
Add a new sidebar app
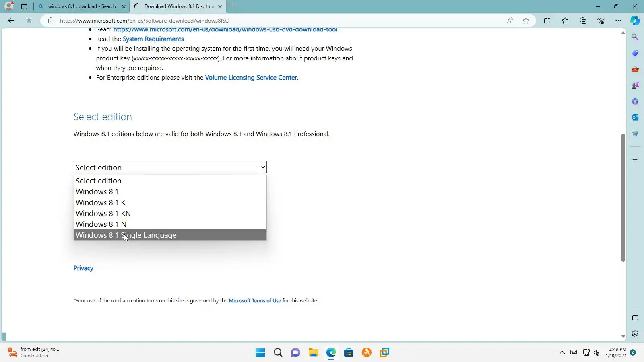(635, 160)
